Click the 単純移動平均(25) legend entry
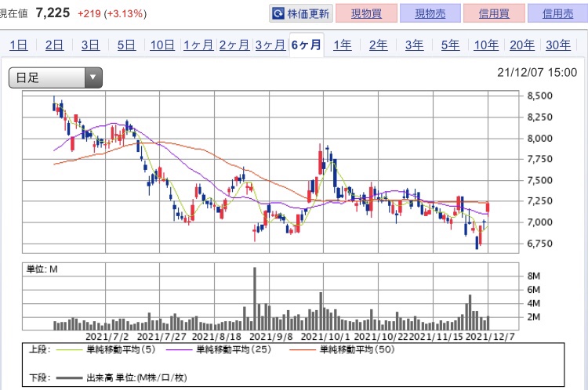 coord(234,349)
